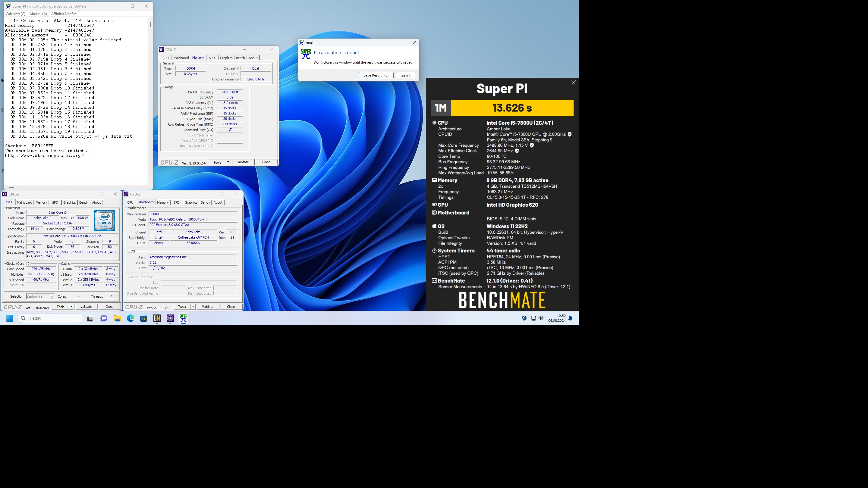Click the DRAM Frequency value 1061.3 MHz

(230, 92)
